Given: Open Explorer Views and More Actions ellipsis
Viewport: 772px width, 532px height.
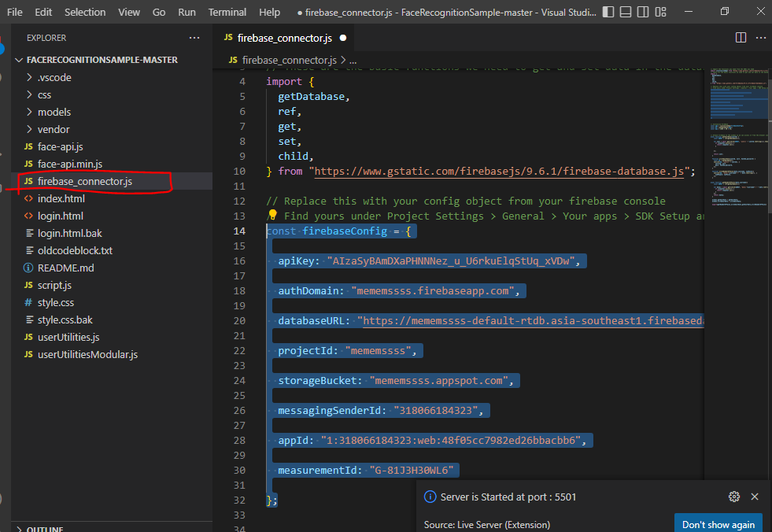Looking at the screenshot, I should click(194, 38).
